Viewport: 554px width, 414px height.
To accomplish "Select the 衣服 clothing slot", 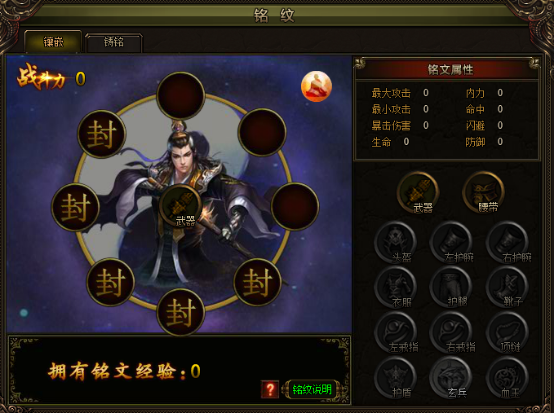I will point(395,287).
